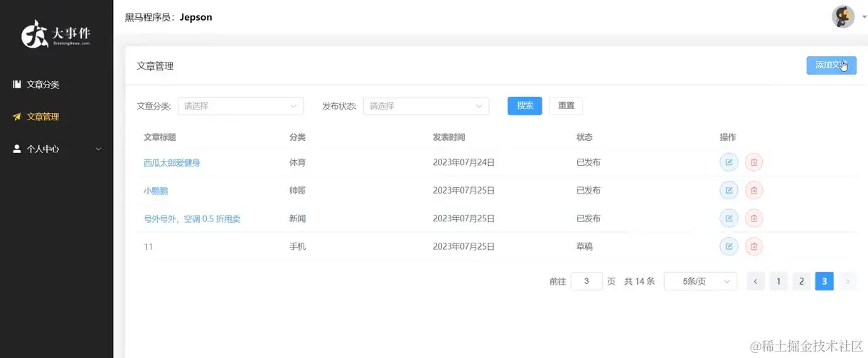The width and height of the screenshot is (868, 358).
Task: Click the 状态 column header
Action: pos(584,137)
